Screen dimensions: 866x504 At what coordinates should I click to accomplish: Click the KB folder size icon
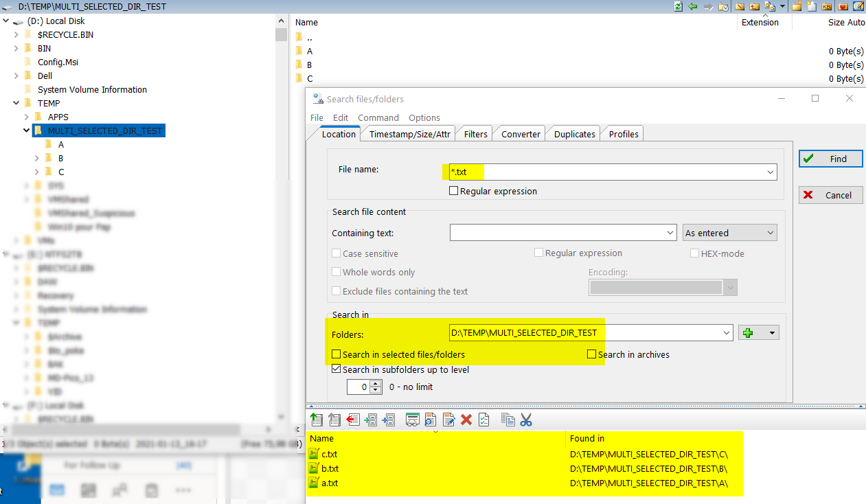coord(827,6)
